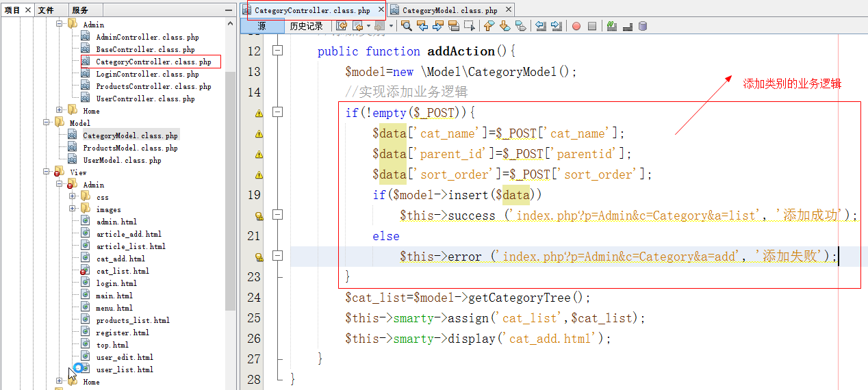Click the Shift Line Left icon
868x390 pixels.
pos(541,26)
